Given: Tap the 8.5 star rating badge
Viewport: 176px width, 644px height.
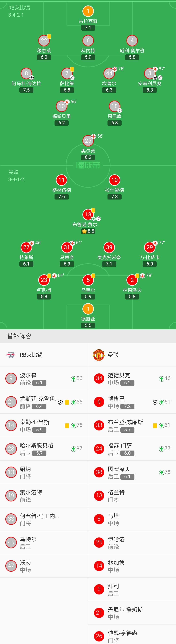Looking at the screenshot, I should point(88,231).
